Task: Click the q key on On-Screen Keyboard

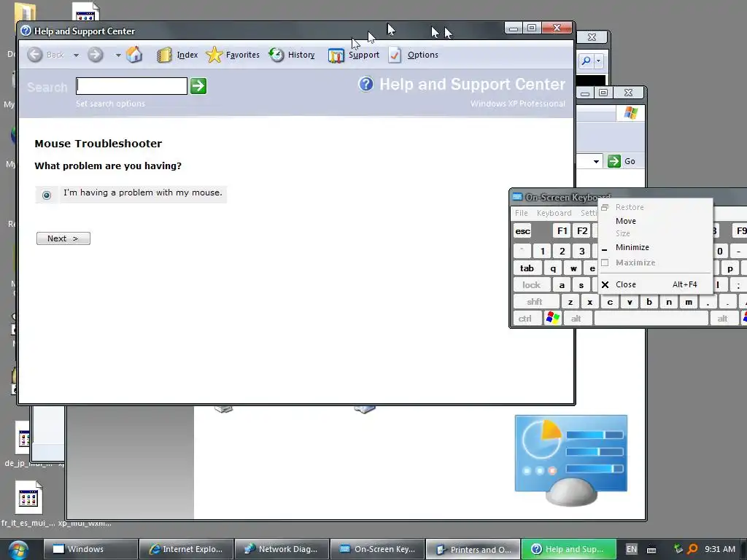Action: click(553, 268)
